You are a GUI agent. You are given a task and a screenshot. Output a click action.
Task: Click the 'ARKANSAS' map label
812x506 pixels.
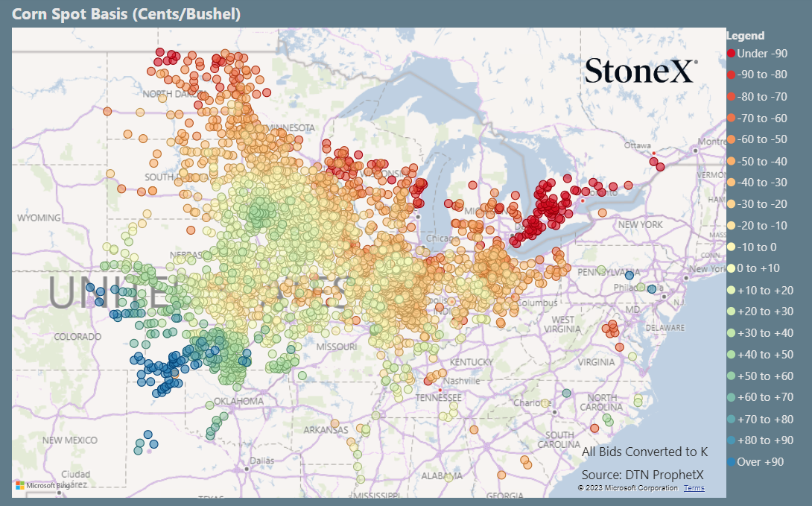(x=326, y=430)
